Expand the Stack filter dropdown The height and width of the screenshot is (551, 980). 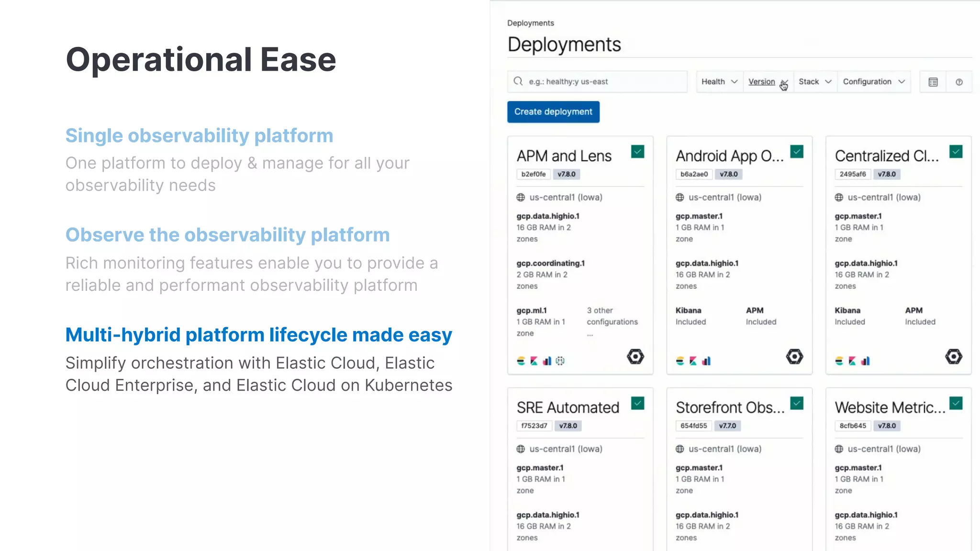[815, 82]
